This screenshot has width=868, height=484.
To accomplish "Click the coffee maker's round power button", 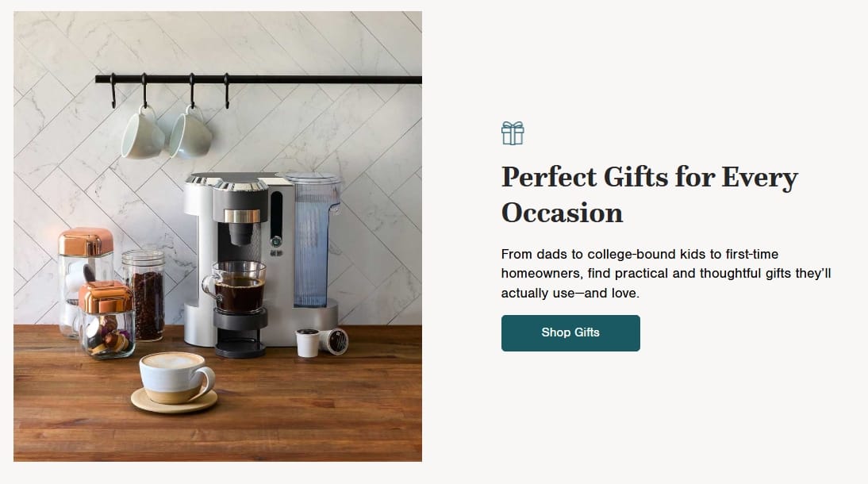I will 275,241.
